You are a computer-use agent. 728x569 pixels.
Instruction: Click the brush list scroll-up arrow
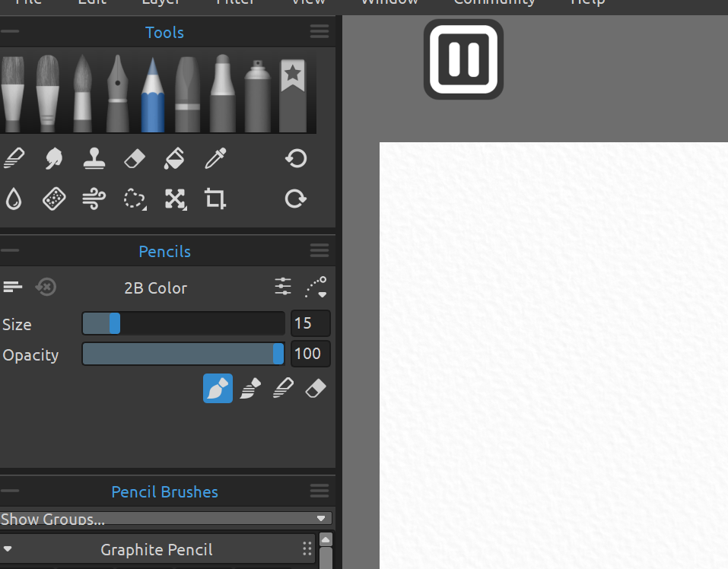326,539
